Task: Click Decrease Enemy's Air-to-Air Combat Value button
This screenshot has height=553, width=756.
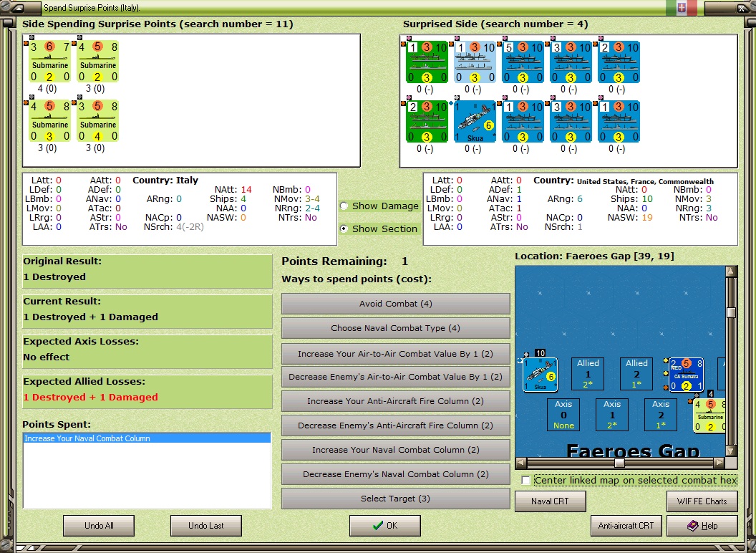Action: (x=395, y=377)
